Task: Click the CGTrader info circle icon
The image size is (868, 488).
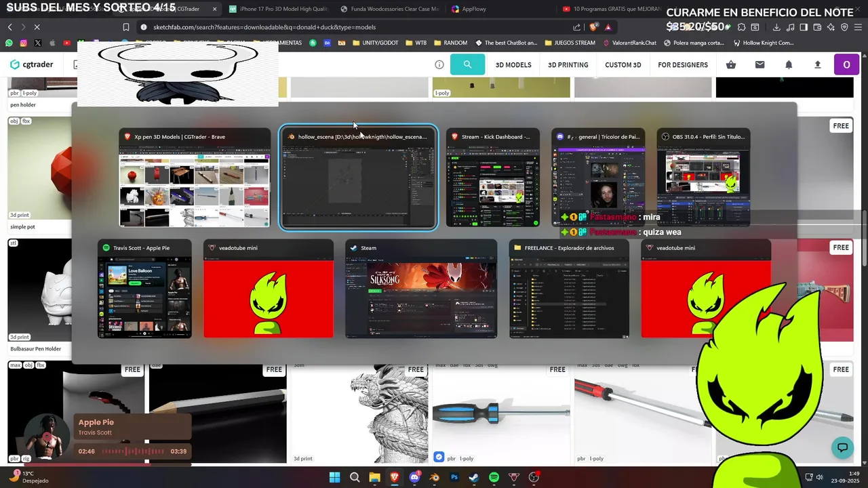Action: coord(439,65)
